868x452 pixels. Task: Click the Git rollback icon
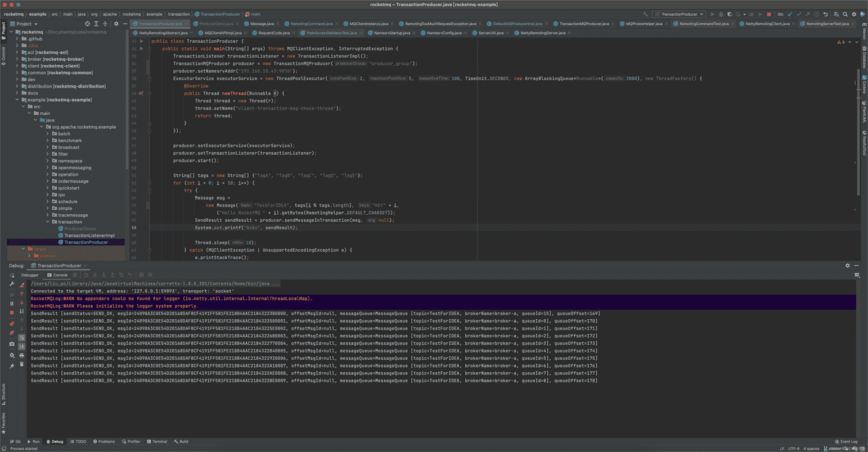click(x=825, y=14)
